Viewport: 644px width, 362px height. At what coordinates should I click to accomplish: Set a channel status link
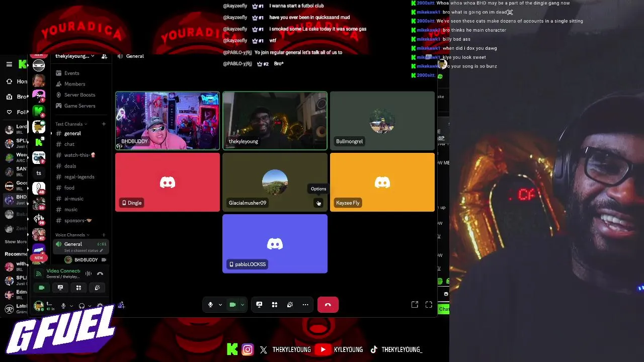(x=84, y=250)
